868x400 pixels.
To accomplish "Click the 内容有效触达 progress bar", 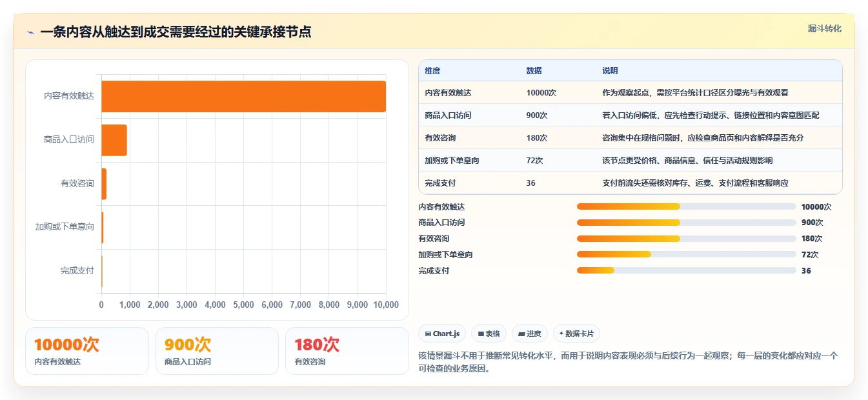I will pos(686,206).
